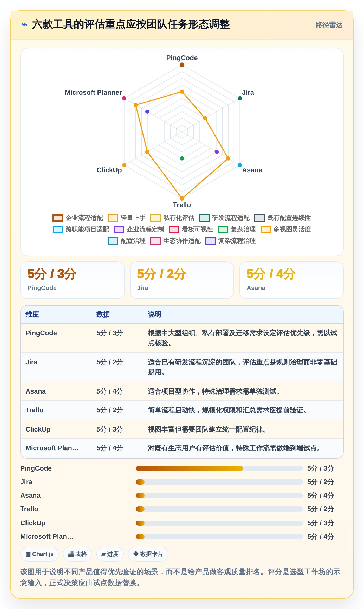The image size is (364, 609).
Task: Click the orange outer point at ClickUp axis
Action: [124, 165]
